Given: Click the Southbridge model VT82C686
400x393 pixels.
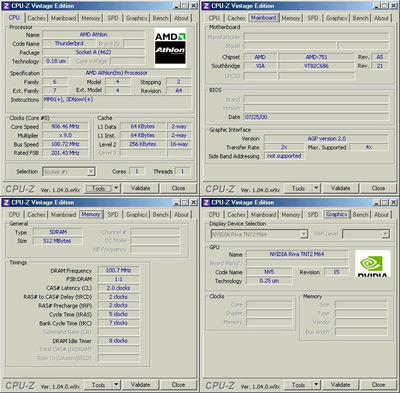Looking at the screenshot, I should pyautogui.click(x=316, y=66).
